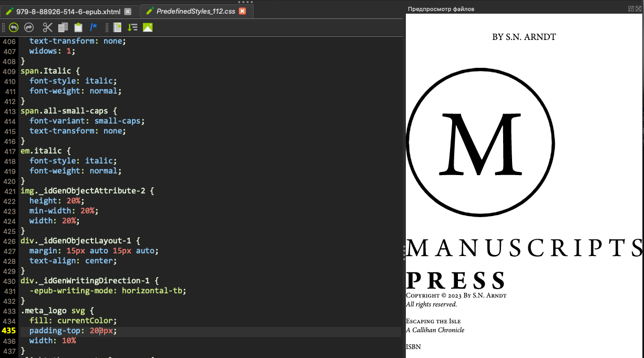Image resolution: width=644 pixels, height=358 pixels.
Task: Select the PredefinedStyles_112.css tab
Action: (x=196, y=11)
